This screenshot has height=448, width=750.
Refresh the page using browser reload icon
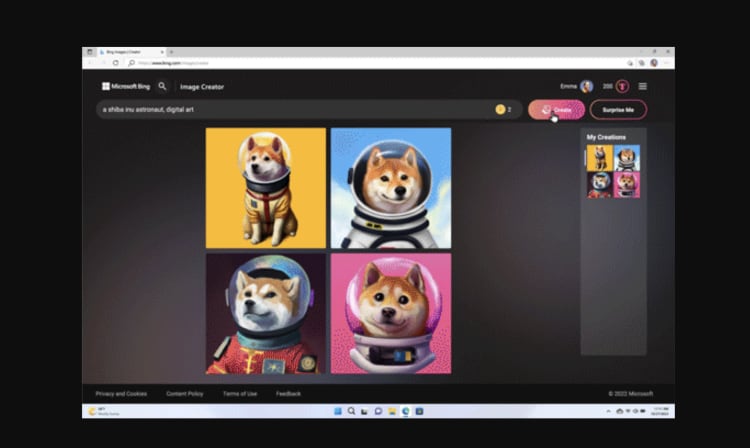click(115, 63)
